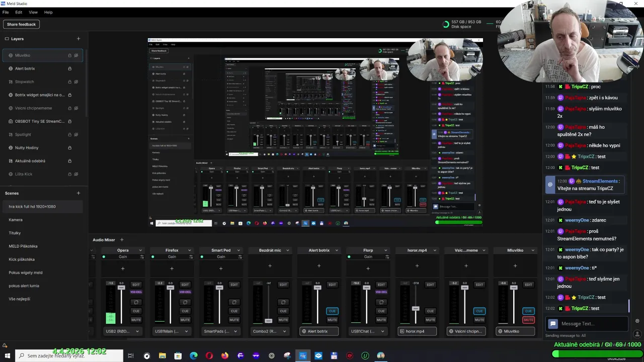
Task: Show the hidden Mluvítko layer
Action: pyautogui.click(x=76, y=55)
